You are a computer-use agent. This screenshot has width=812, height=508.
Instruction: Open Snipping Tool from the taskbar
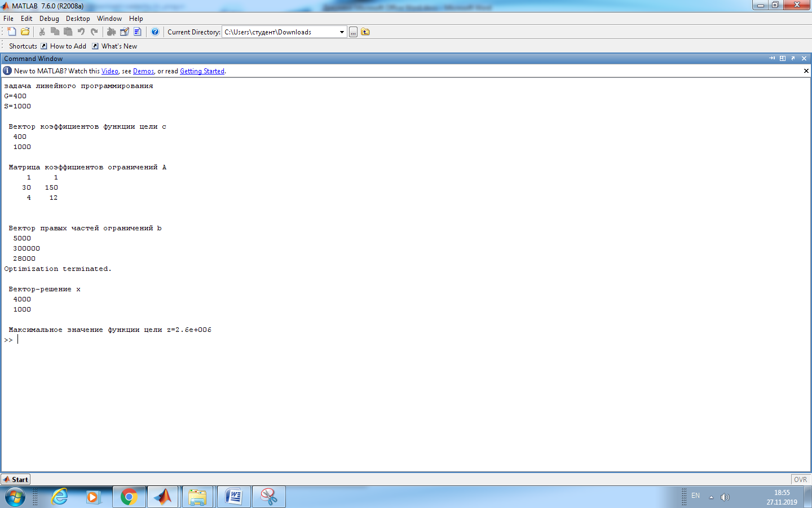[x=269, y=497]
